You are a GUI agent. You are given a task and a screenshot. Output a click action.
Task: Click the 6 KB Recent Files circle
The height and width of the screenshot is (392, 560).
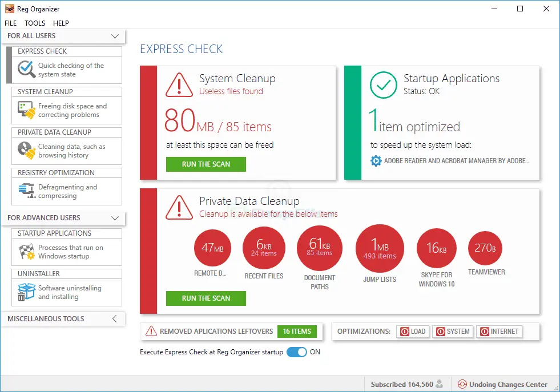(264, 248)
